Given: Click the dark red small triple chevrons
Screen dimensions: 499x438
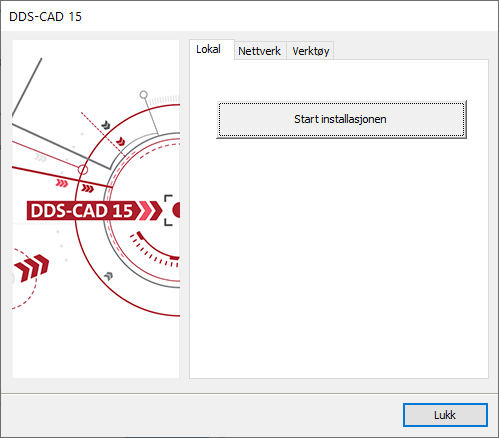Looking at the screenshot, I should click(88, 189).
